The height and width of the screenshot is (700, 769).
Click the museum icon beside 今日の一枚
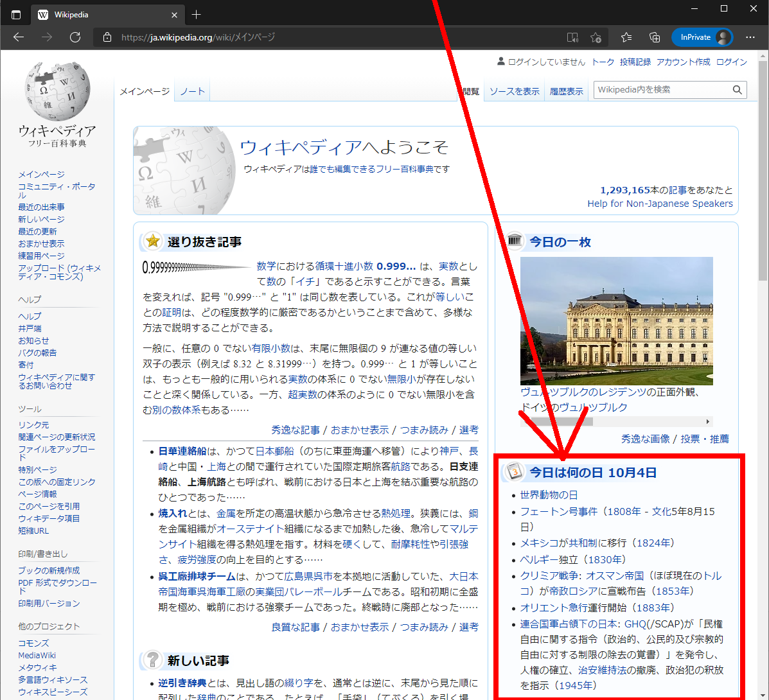(515, 241)
